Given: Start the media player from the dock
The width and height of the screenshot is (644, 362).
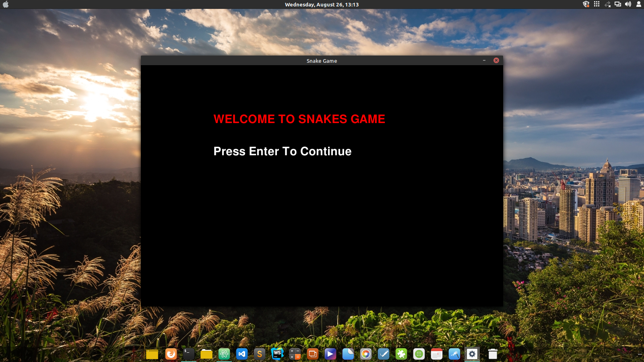Looking at the screenshot, I should (x=330, y=354).
